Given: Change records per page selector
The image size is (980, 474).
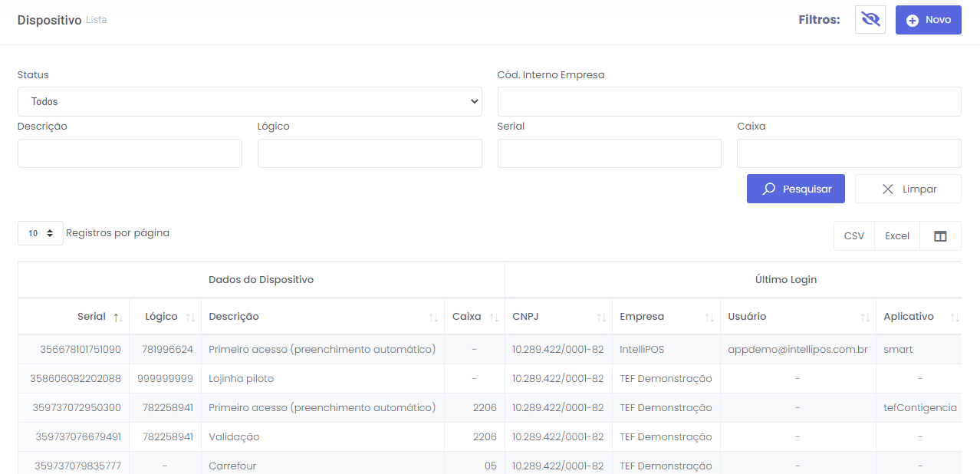Looking at the screenshot, I should [41, 233].
